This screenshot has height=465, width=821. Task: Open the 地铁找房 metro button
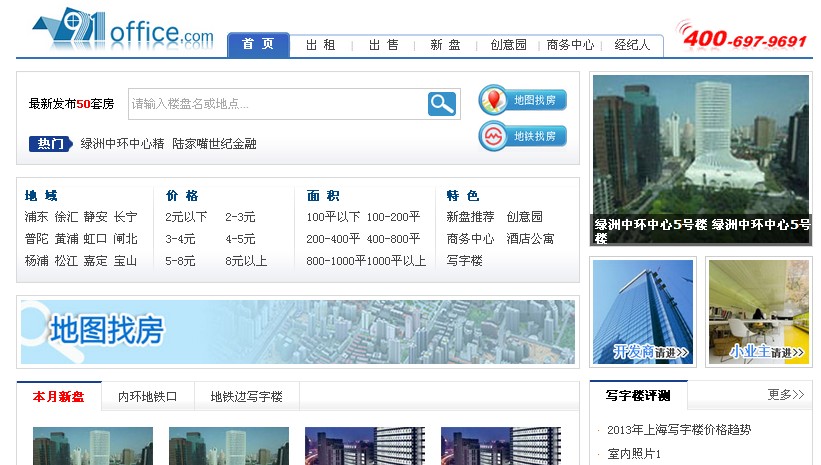[522, 136]
